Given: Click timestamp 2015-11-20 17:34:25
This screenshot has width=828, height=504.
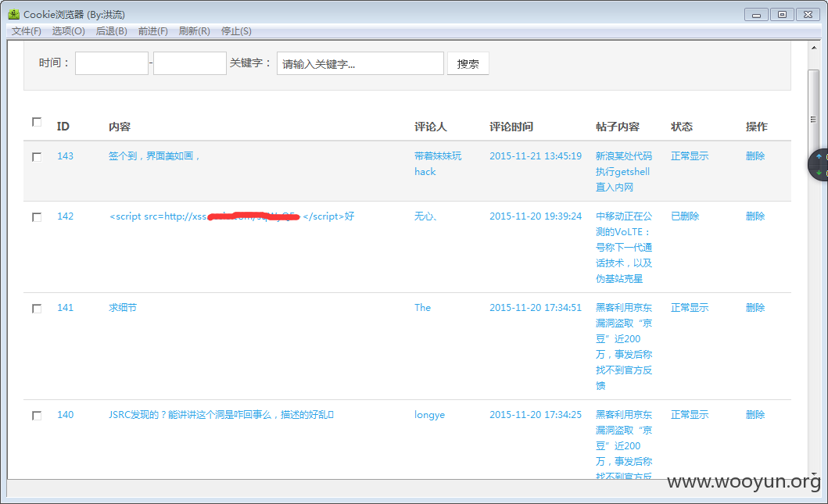Looking at the screenshot, I should coord(536,414).
